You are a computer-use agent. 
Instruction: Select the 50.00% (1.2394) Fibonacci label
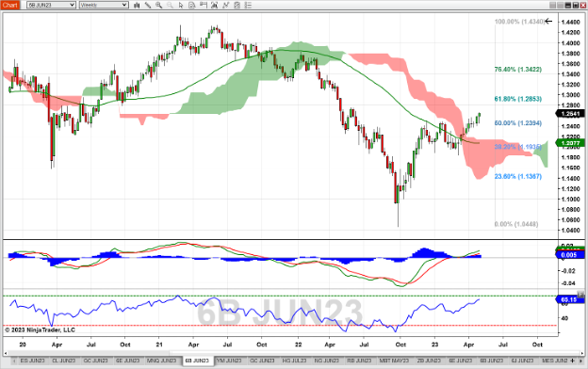tap(518, 123)
